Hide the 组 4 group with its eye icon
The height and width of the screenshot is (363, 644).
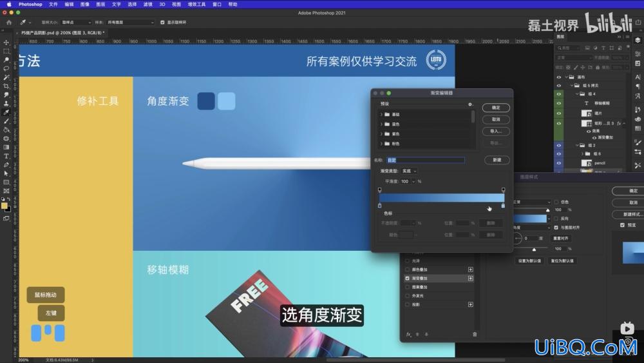(558, 93)
